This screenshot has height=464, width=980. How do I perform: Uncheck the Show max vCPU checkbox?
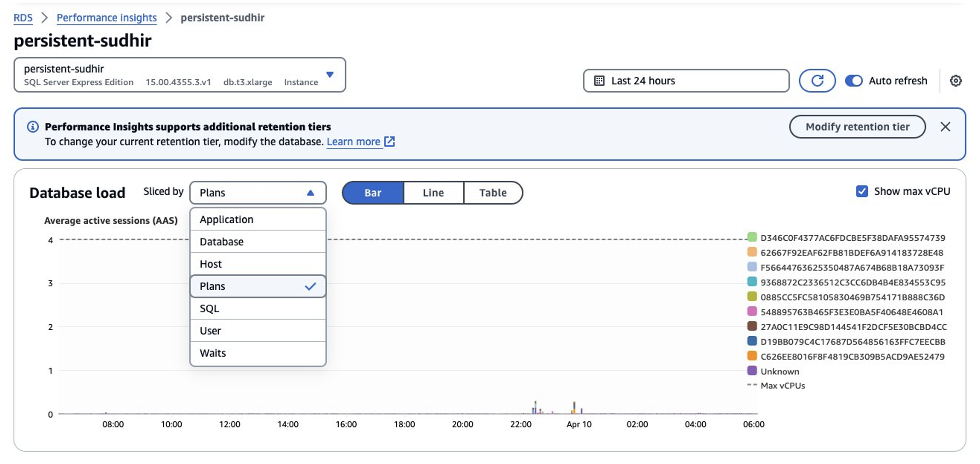click(861, 191)
